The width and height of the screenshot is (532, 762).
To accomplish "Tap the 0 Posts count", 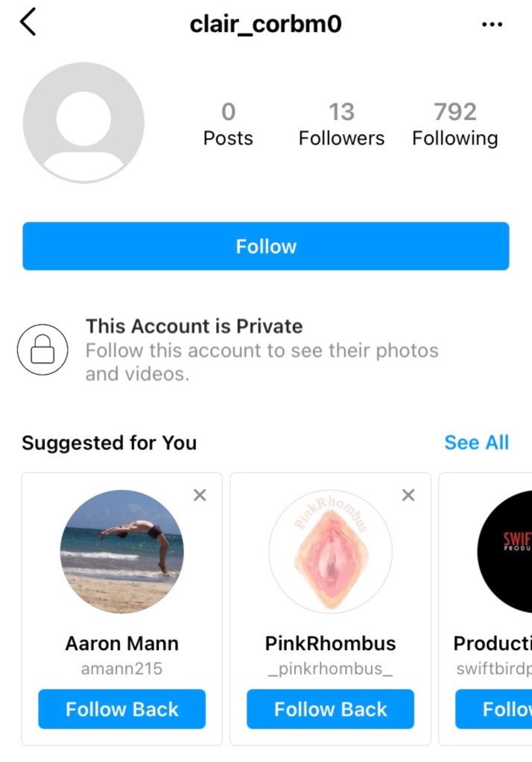I will [x=228, y=124].
